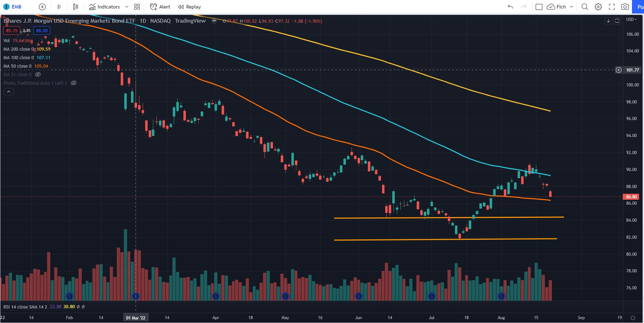The image size is (644, 323).
Task: Click the dividend D marker near May
Action: pos(285,296)
